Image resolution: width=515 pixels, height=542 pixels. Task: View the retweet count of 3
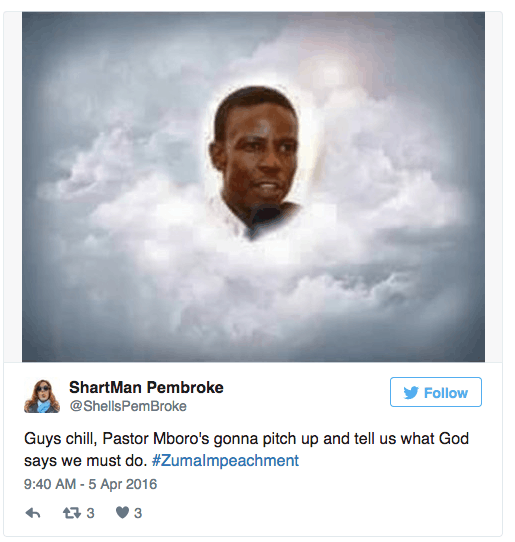click(90, 513)
